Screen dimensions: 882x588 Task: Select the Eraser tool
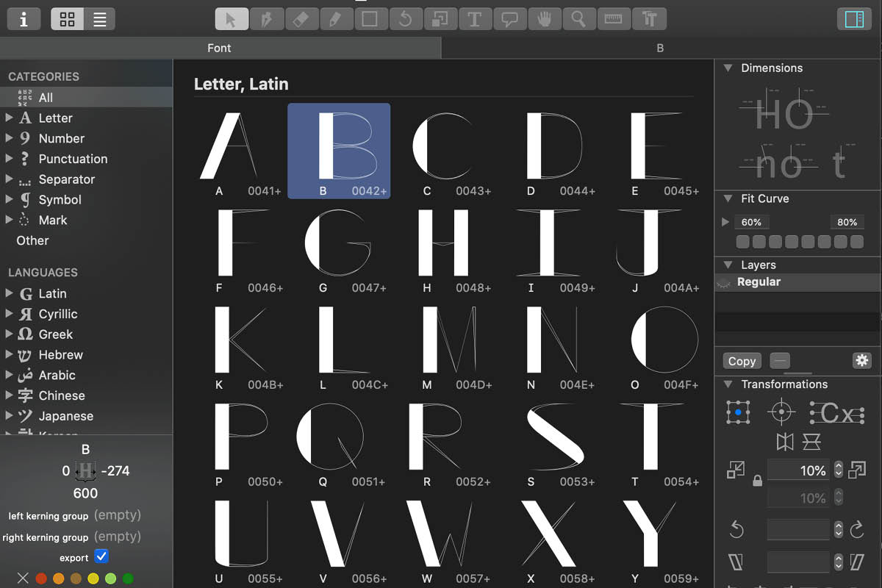tap(300, 19)
